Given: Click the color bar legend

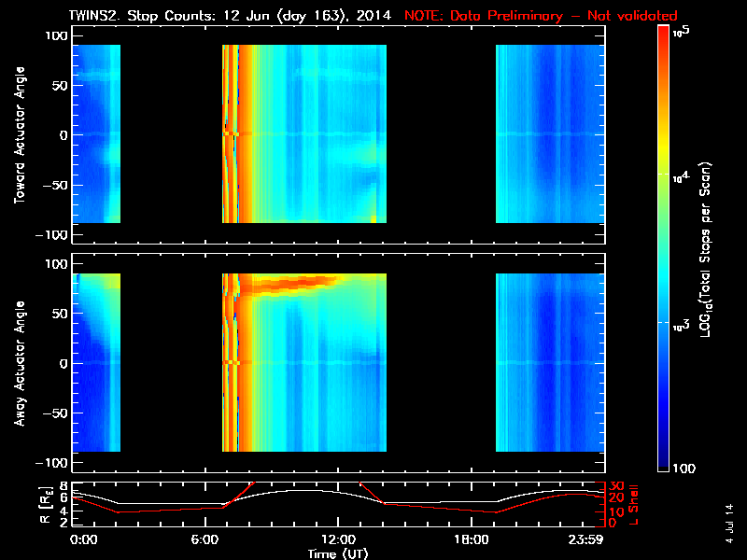Looking at the screenshot, I should (x=664, y=248).
